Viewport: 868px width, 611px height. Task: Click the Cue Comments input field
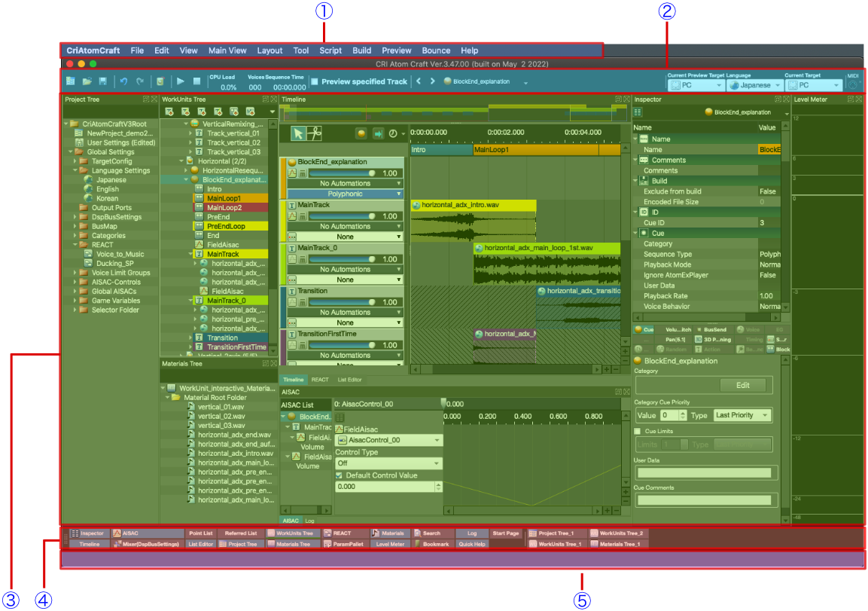coord(704,500)
